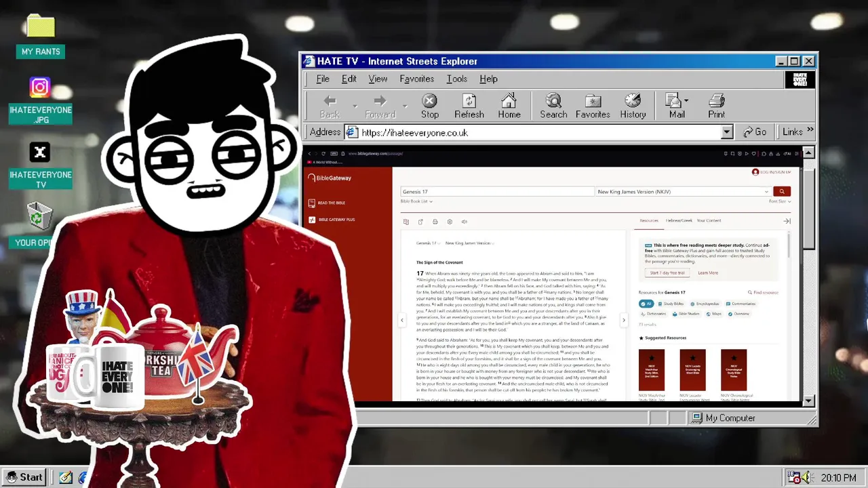Image resolution: width=868 pixels, height=488 pixels.
Task: Select the IHATEEVERYONE TV X desktop icon
Action: coord(40,165)
